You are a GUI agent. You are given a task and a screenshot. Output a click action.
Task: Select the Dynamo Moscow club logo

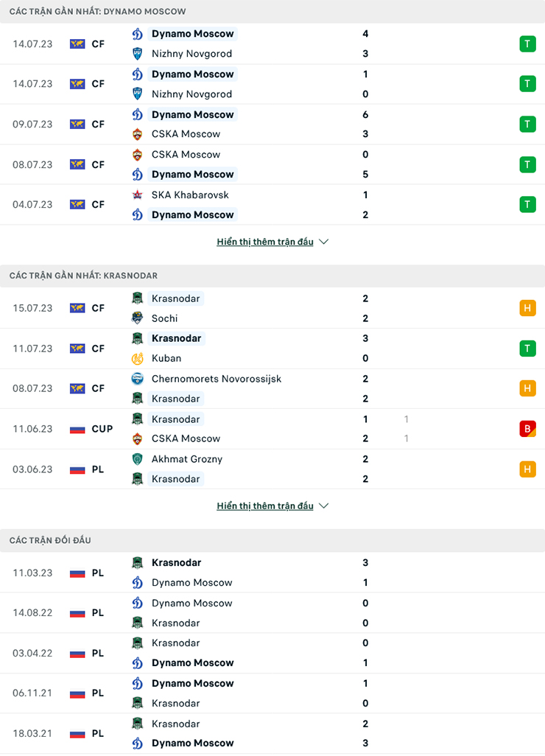(x=137, y=33)
